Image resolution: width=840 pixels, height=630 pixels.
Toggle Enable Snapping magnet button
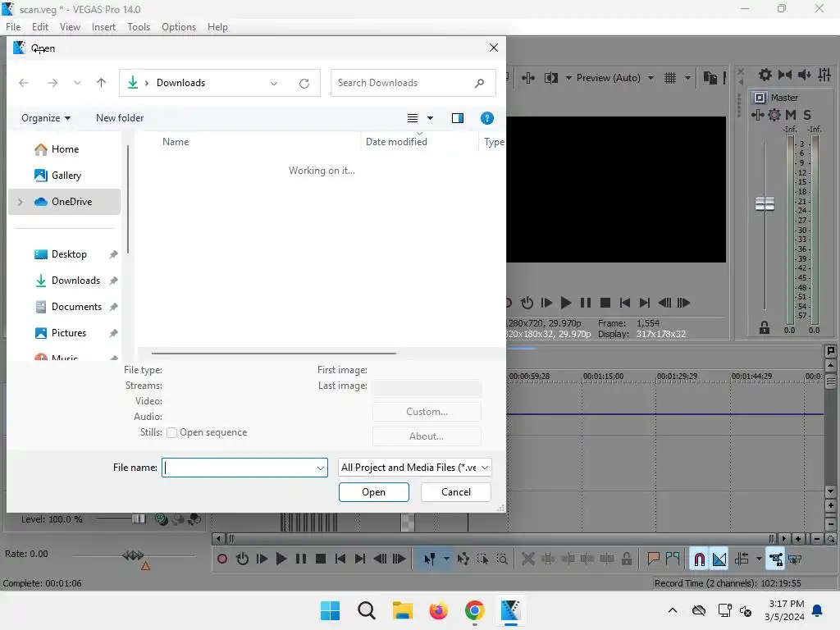[x=699, y=559]
